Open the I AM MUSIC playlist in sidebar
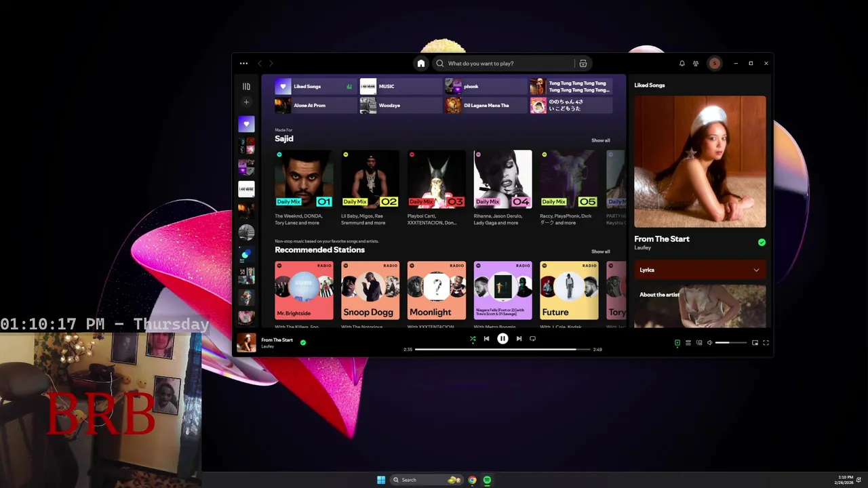Viewport: 868px width, 488px height. tap(246, 188)
